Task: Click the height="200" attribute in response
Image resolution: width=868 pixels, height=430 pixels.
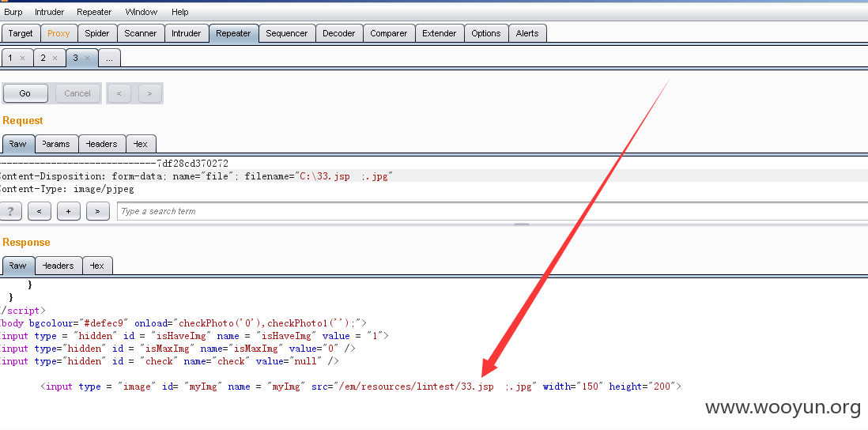Action: pyautogui.click(x=642, y=387)
